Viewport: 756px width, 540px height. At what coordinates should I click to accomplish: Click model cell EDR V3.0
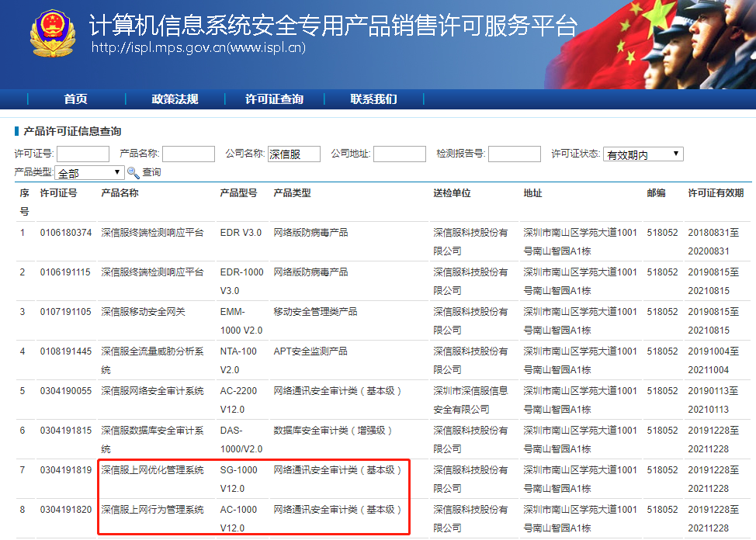click(241, 233)
